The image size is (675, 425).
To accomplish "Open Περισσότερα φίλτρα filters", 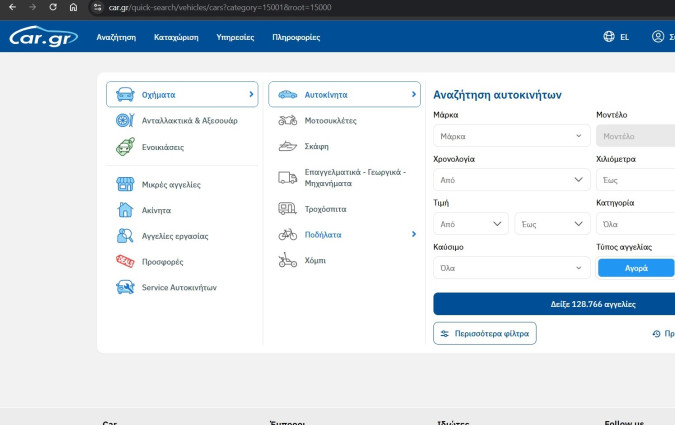I will point(486,333).
